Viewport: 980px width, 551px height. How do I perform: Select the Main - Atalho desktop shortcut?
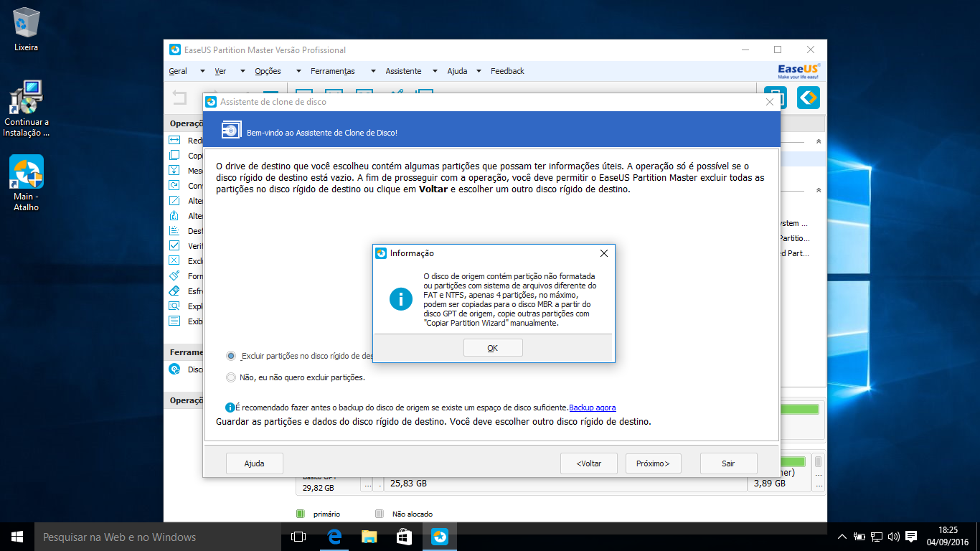26,184
